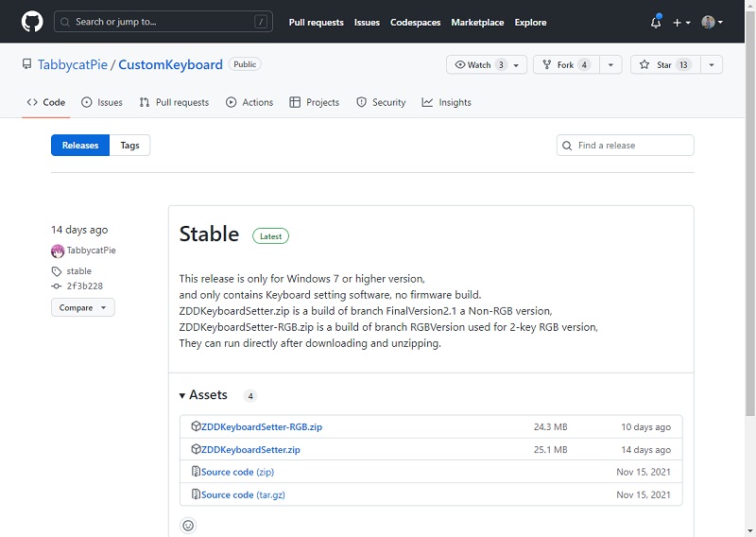Click the Public visibility label

[x=245, y=64]
